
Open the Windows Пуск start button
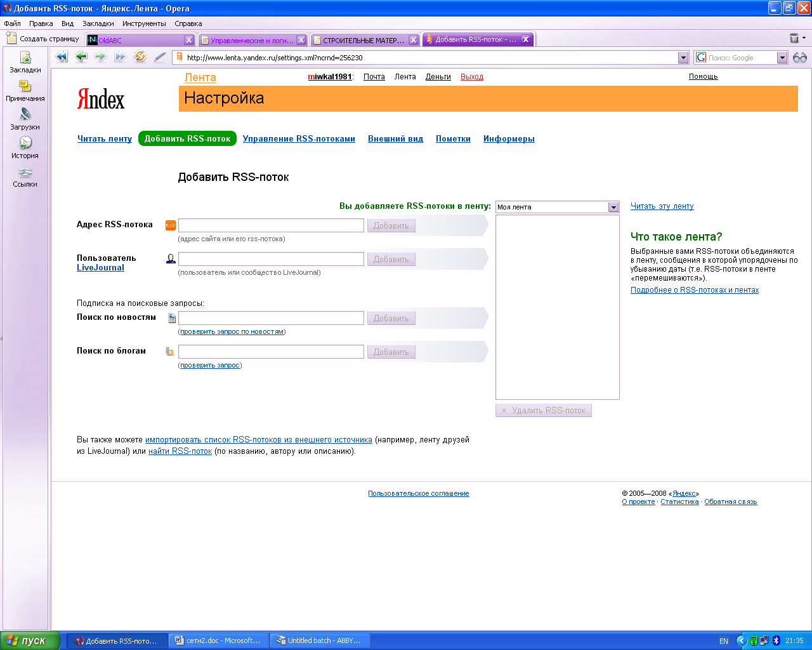tap(30, 640)
